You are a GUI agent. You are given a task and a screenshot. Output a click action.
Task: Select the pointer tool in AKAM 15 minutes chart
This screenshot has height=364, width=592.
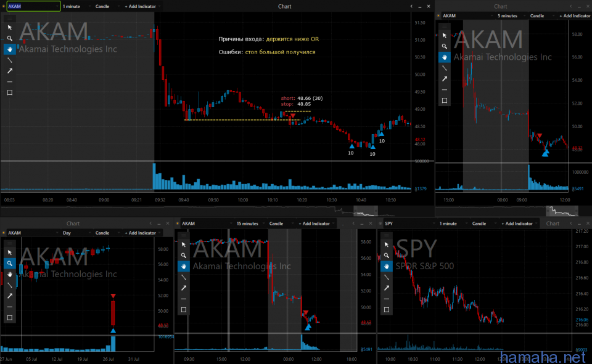[184, 245]
